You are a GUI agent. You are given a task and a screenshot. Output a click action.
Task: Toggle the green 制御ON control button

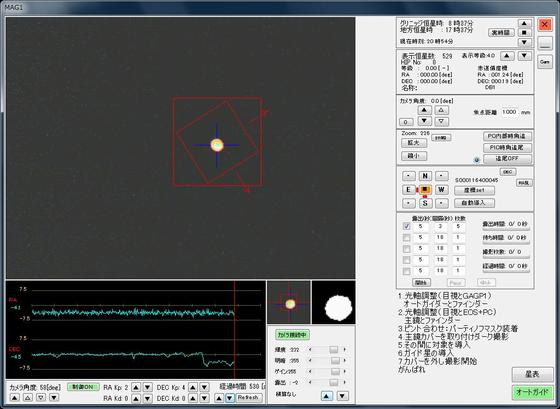83,387
